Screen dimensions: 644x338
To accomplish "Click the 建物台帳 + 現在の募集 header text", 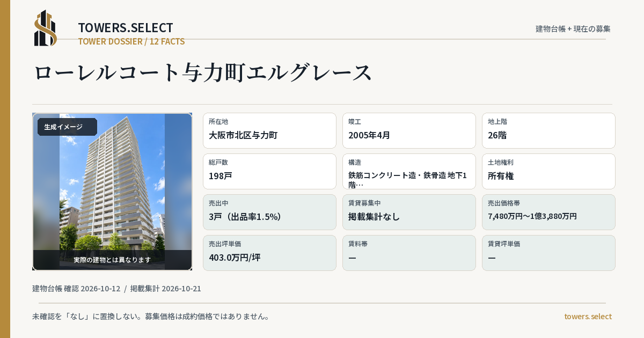I will [573, 28].
